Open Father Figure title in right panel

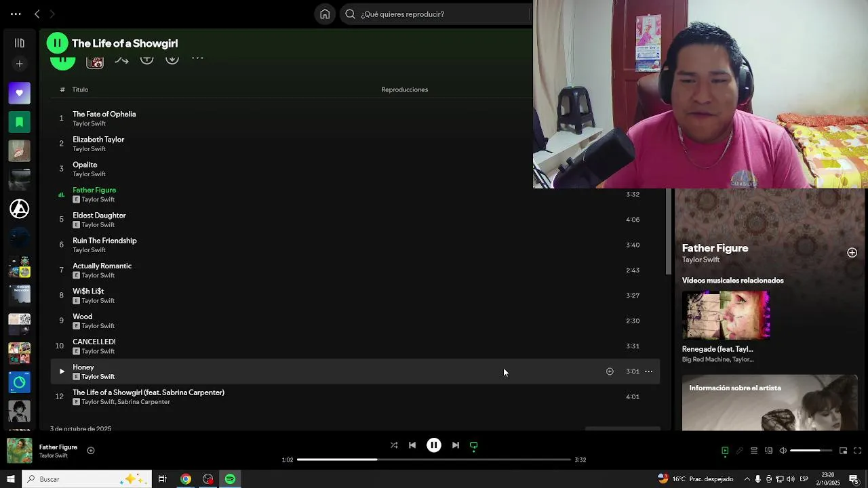[715, 248]
